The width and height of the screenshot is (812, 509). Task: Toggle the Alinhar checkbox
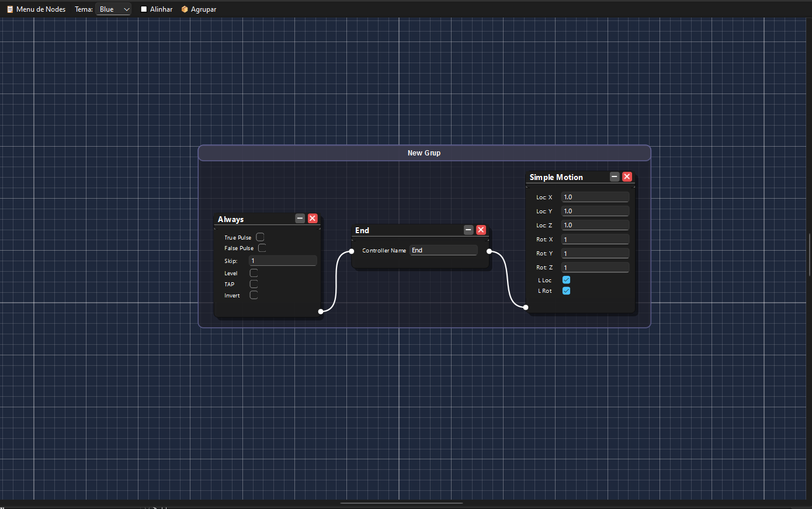(x=144, y=9)
